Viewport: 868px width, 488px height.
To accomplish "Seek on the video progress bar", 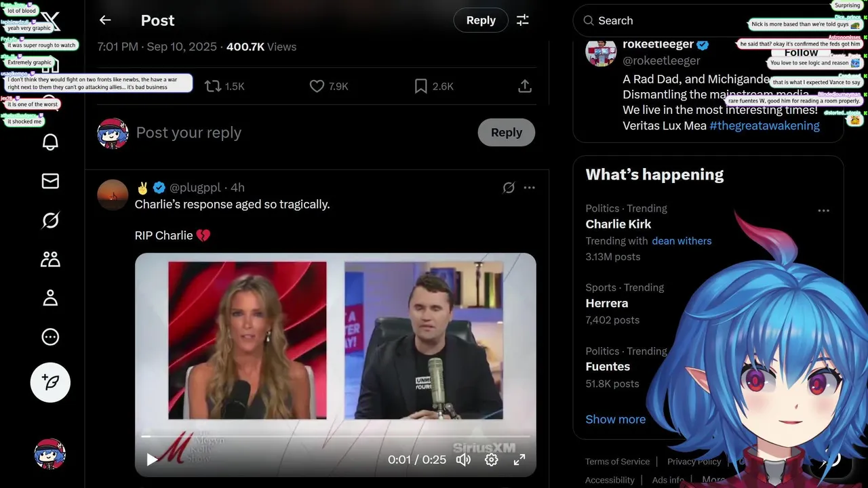I will coord(336,436).
